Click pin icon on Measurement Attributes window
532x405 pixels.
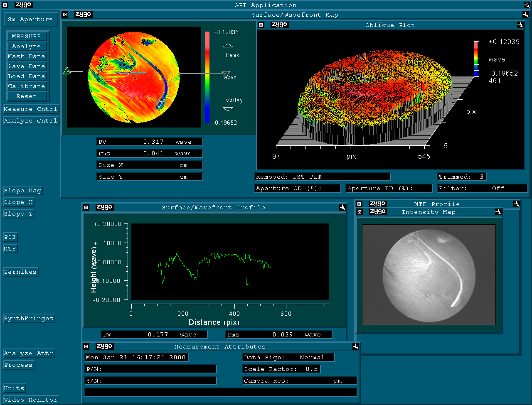pos(356,346)
